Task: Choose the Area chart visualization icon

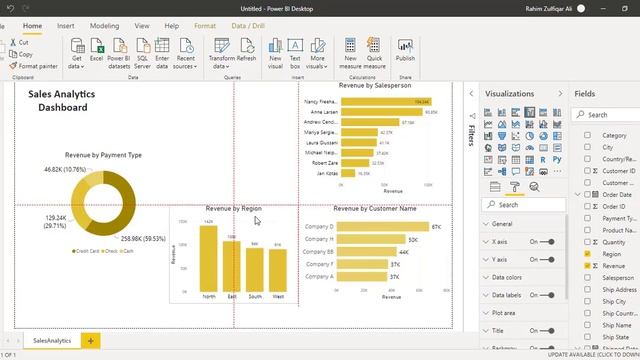Action: coord(502,124)
